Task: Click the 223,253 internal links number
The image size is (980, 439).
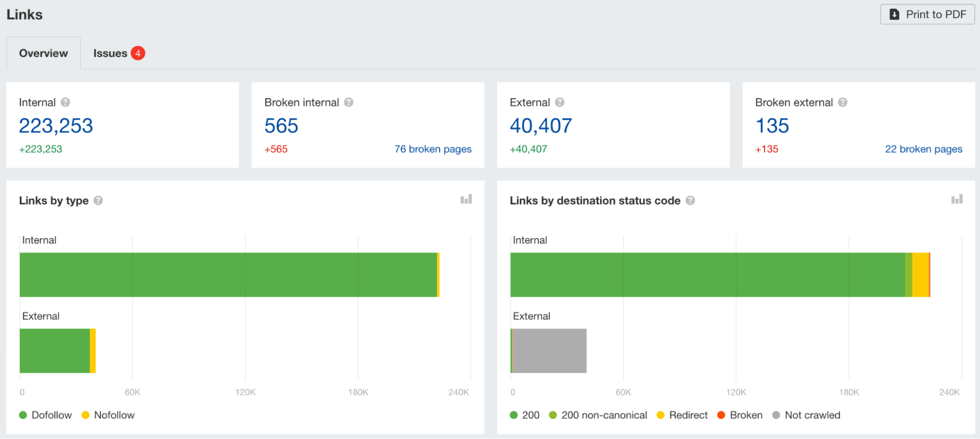Action: (x=56, y=126)
